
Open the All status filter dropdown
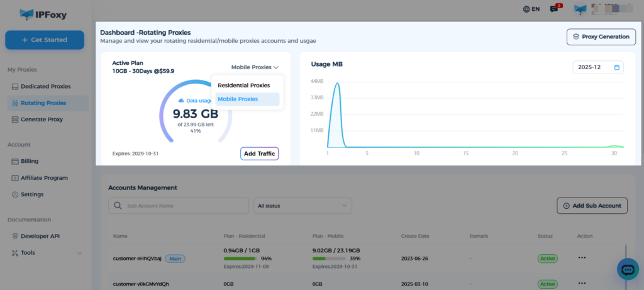[303, 206]
